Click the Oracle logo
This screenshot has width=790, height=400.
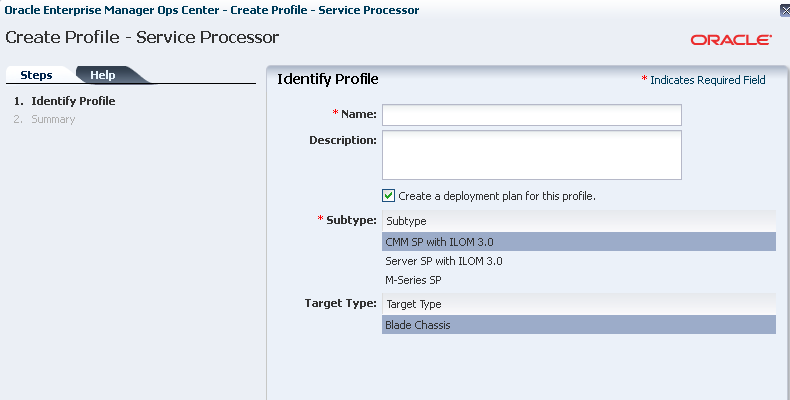[731, 40]
